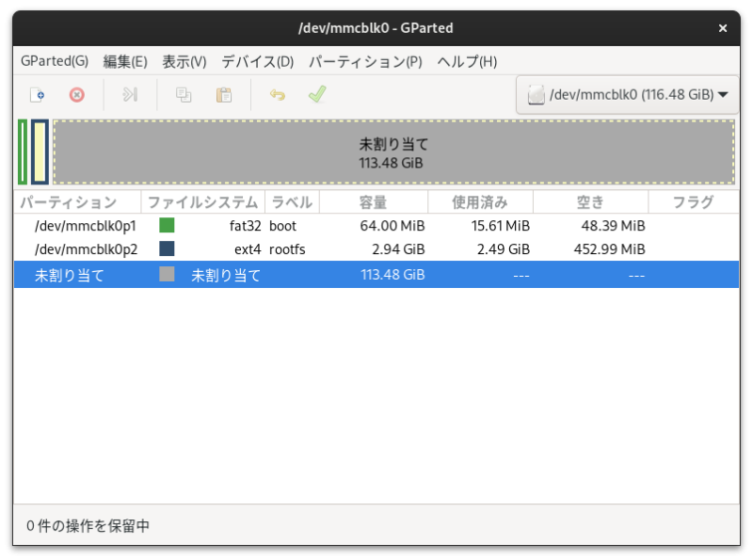Click the 64.00 MiB size cell
The width and height of the screenshot is (753, 560).
tap(393, 226)
